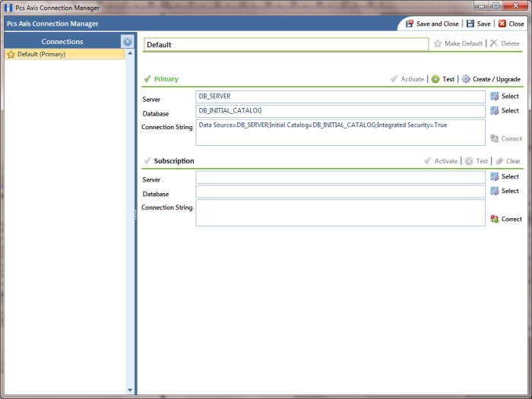Click Select next to Subscription Database field
532x399 pixels.
[x=505, y=191]
